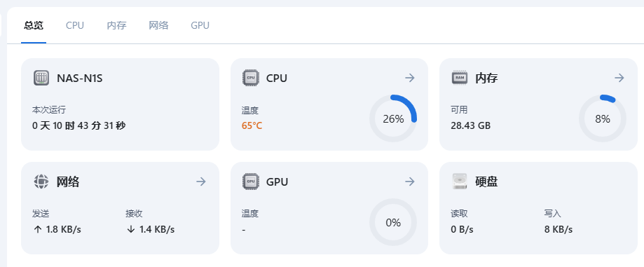644x267 pixels.
Task: Open CPU details via arrow icon
Action: tap(409, 78)
